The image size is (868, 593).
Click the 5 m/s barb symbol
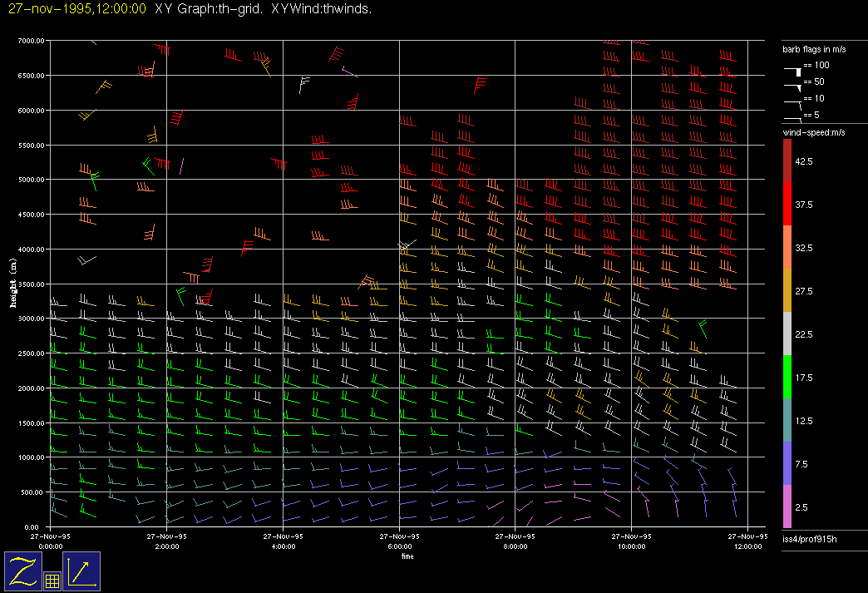coord(794,117)
